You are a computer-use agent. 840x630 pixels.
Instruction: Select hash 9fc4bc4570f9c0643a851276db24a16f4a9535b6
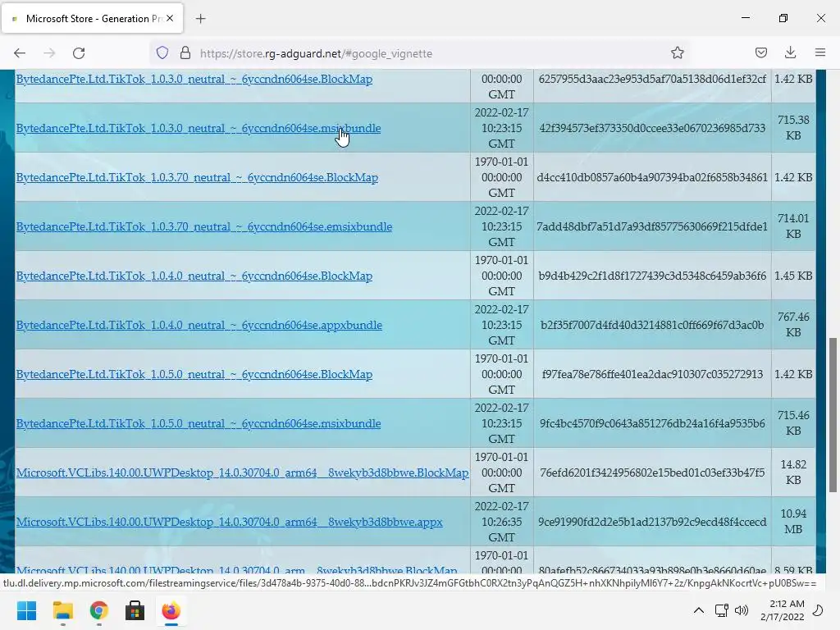coord(652,424)
